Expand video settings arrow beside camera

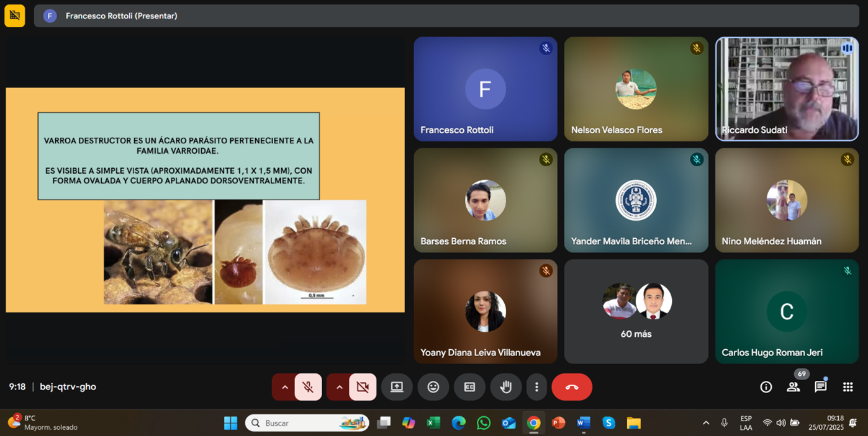[340, 387]
